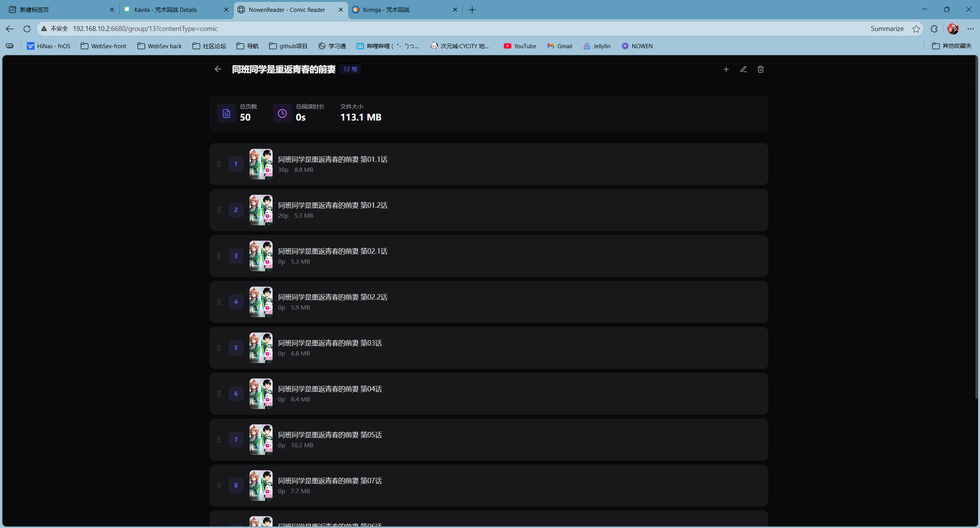Delete the series with the trash icon
980x528 pixels.
[761, 69]
